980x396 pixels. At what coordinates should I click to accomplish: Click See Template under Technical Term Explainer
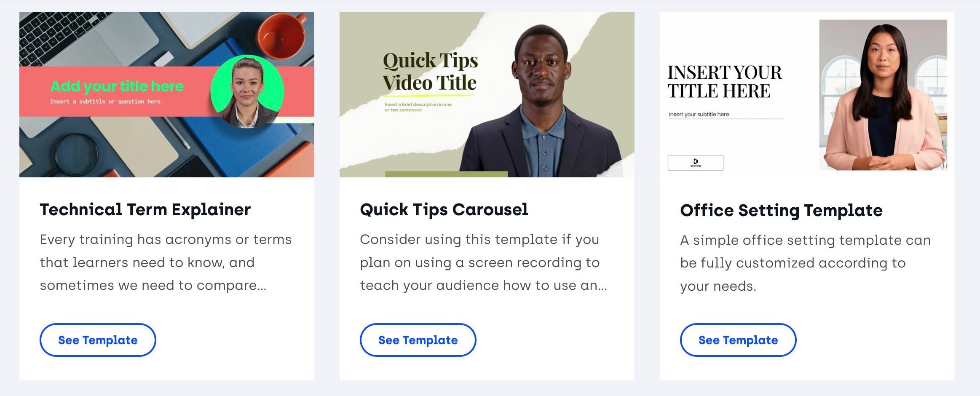click(x=98, y=340)
